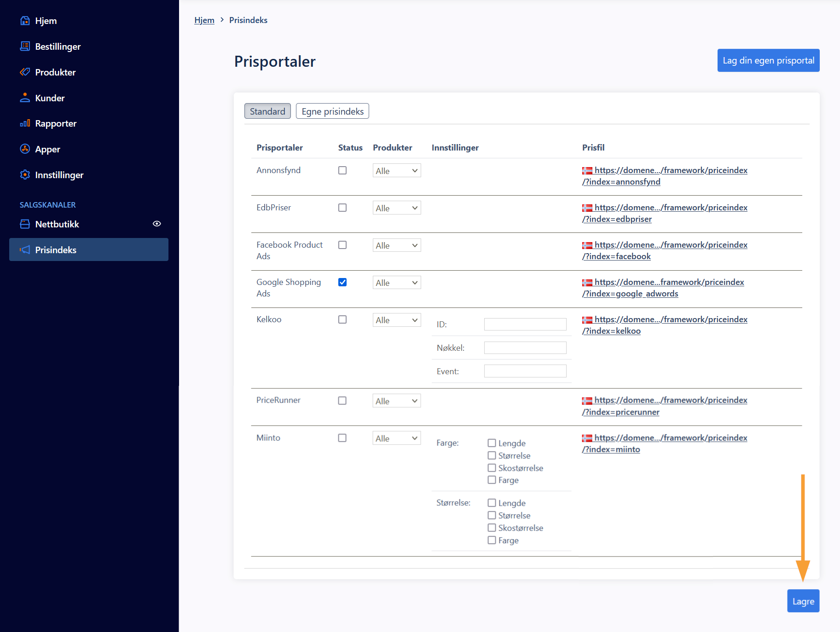Open Kelkoo products dropdown
The height and width of the screenshot is (632, 840).
pos(397,320)
